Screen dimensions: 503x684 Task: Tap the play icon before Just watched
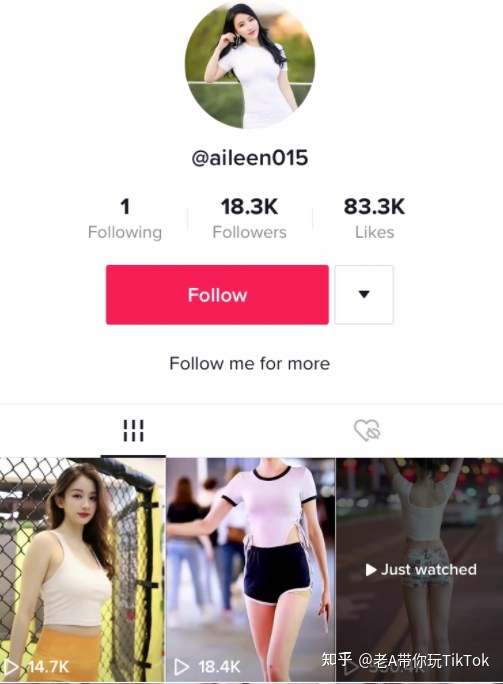click(371, 570)
